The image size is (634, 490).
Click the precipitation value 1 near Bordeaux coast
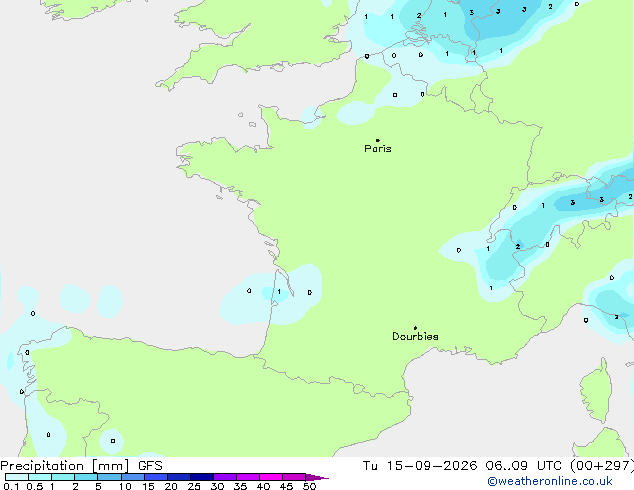[x=279, y=291]
